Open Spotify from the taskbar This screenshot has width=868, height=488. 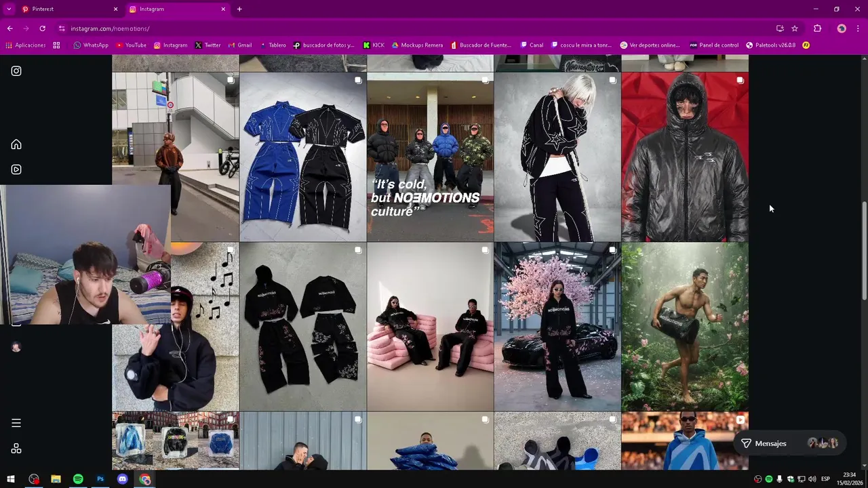[x=78, y=479]
